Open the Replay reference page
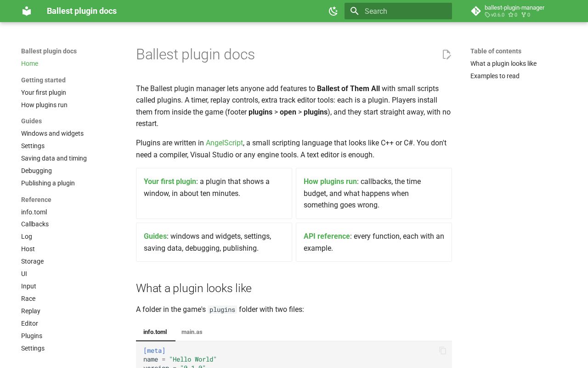 point(31,311)
